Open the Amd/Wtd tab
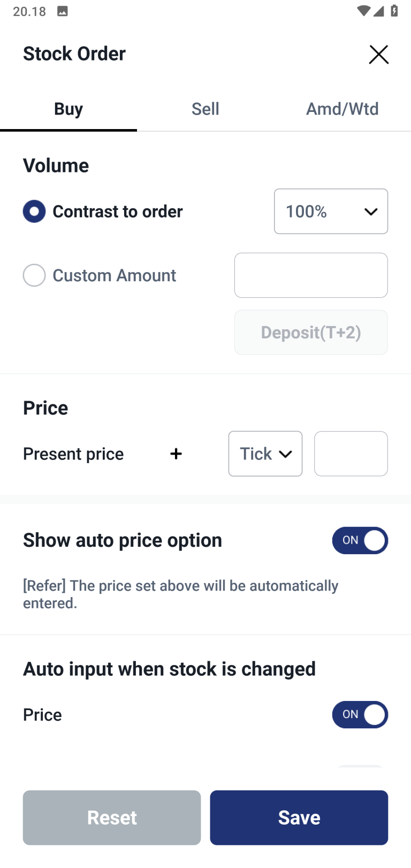The image size is (411, 868). click(342, 109)
